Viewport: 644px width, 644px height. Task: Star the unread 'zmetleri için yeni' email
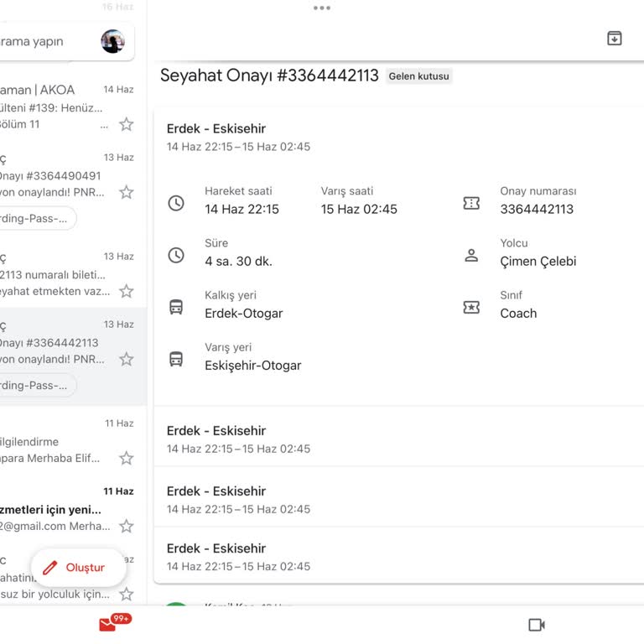coord(126,526)
